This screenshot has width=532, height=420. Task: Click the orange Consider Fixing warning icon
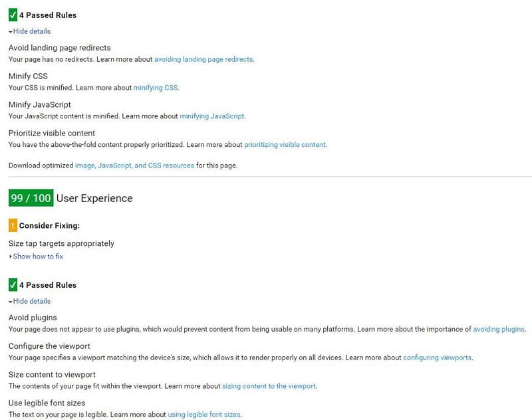click(x=13, y=225)
